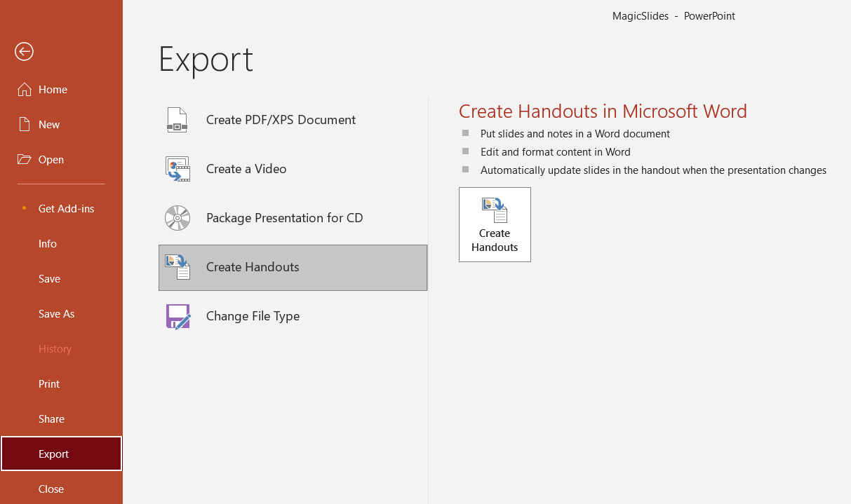This screenshot has height=504, width=851.
Task: Open the Save As page
Action: coord(56,314)
